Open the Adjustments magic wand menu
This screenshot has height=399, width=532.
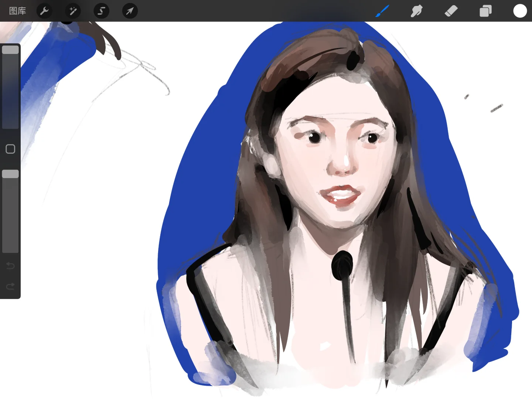(x=73, y=11)
